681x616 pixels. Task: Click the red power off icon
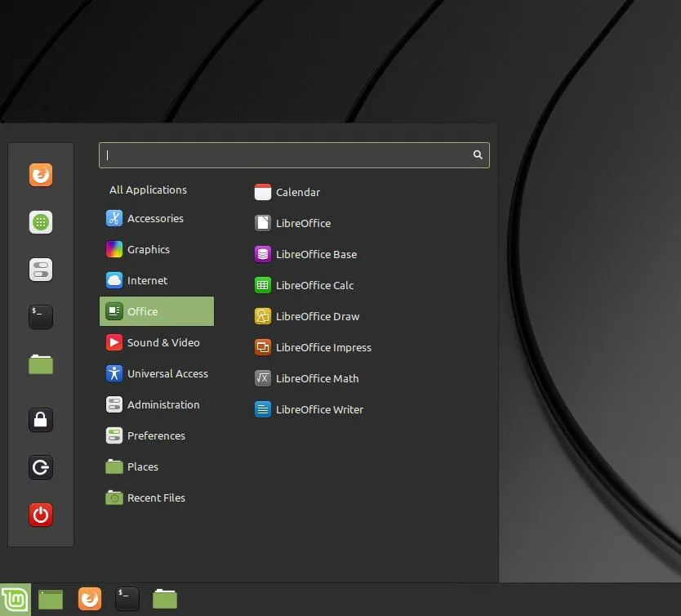41,515
